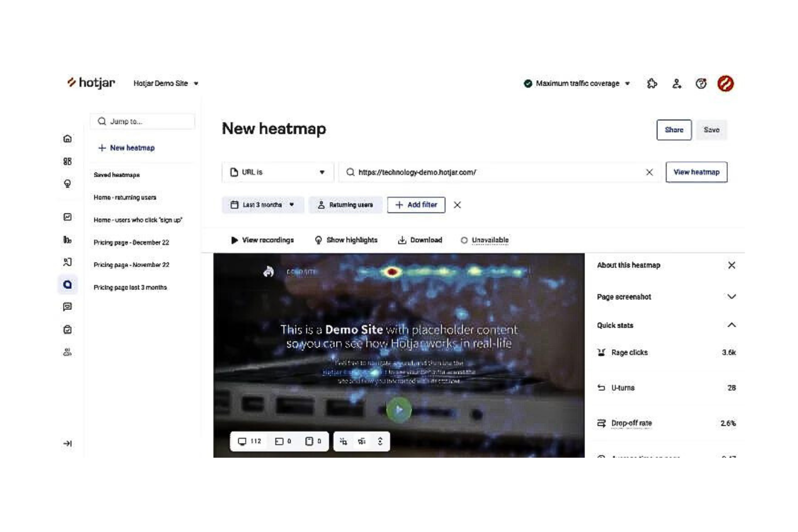The height and width of the screenshot is (532, 798).
Task: Click the Jump to search field
Action: 142,121
